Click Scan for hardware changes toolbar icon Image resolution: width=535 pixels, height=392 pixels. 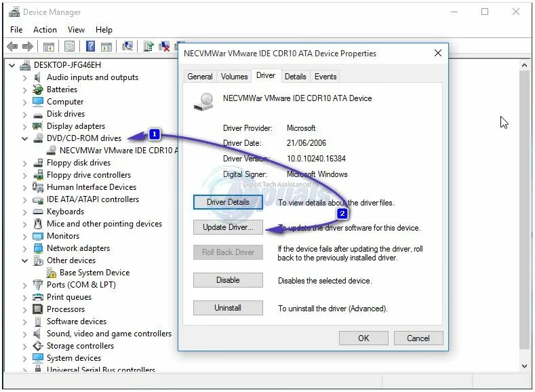127,46
